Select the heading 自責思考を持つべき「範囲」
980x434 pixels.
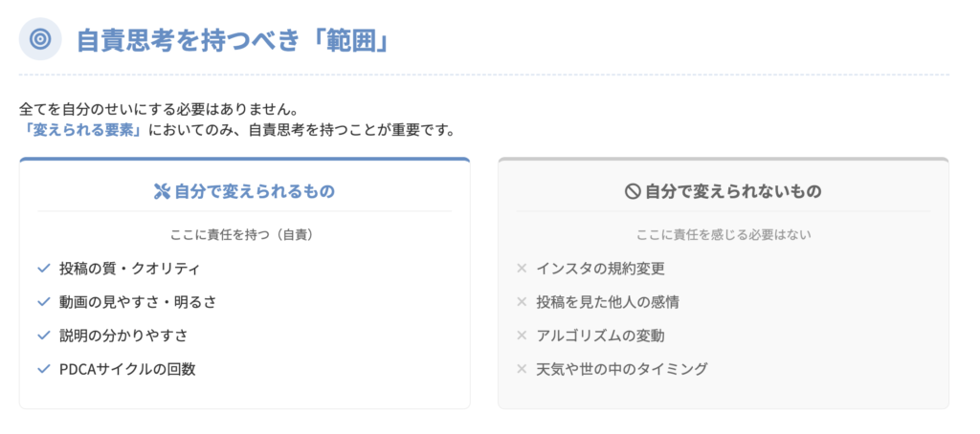click(232, 40)
